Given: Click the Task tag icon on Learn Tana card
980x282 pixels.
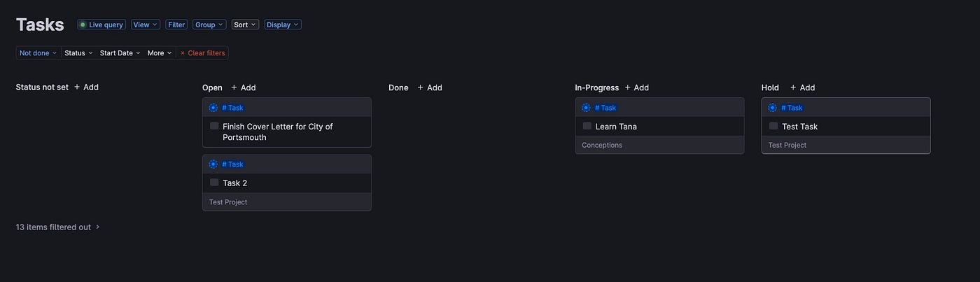Looking at the screenshot, I should (x=586, y=108).
